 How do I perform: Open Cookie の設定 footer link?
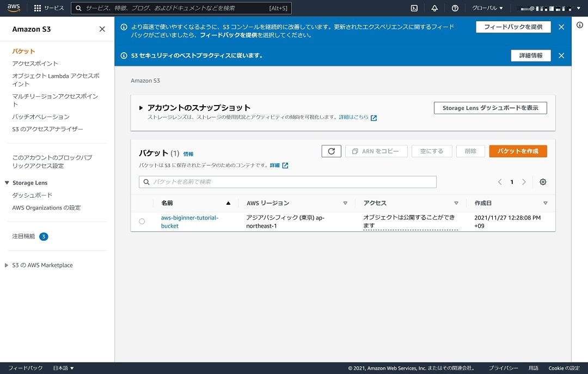click(564, 368)
